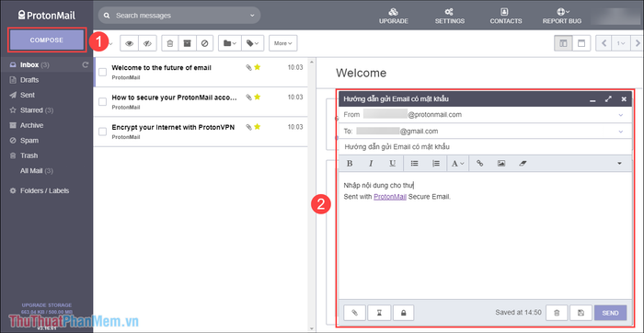Check the 'Encrypt your internet with ProtonVPN' checkbox
This screenshot has height=333, width=644.
click(103, 132)
